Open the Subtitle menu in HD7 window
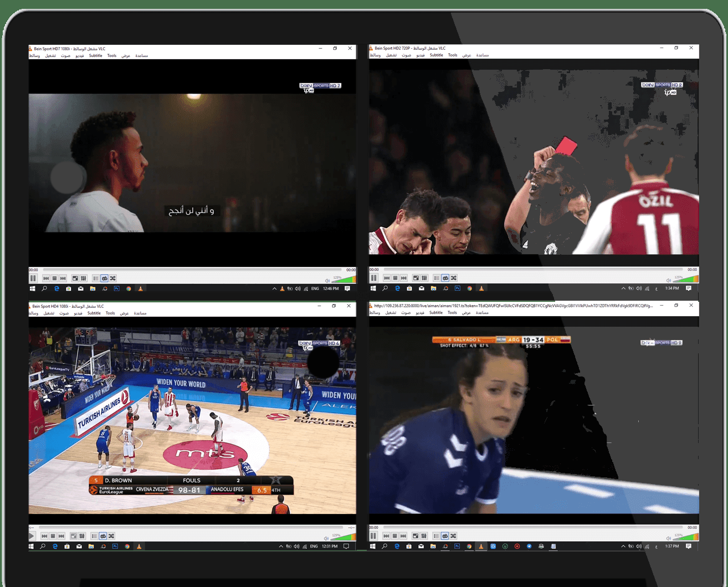 [x=95, y=55]
